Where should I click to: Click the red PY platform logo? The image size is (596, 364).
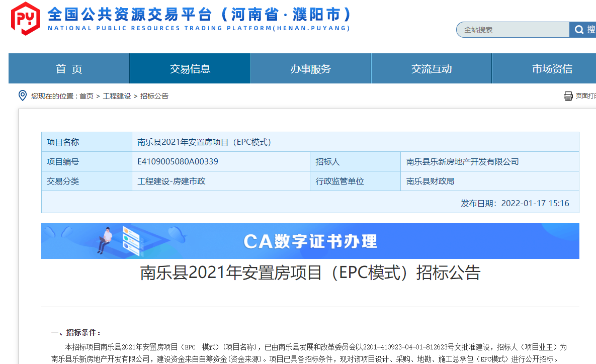pyautogui.click(x=25, y=19)
